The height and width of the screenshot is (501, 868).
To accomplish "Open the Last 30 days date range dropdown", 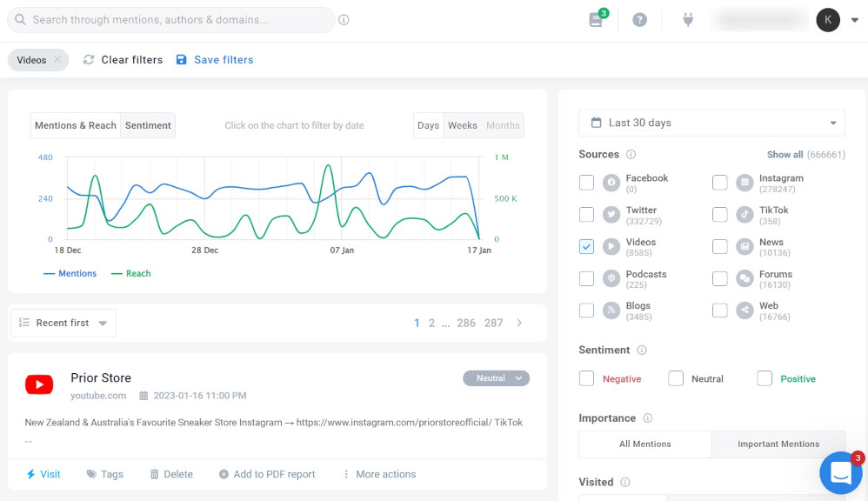I will point(711,123).
